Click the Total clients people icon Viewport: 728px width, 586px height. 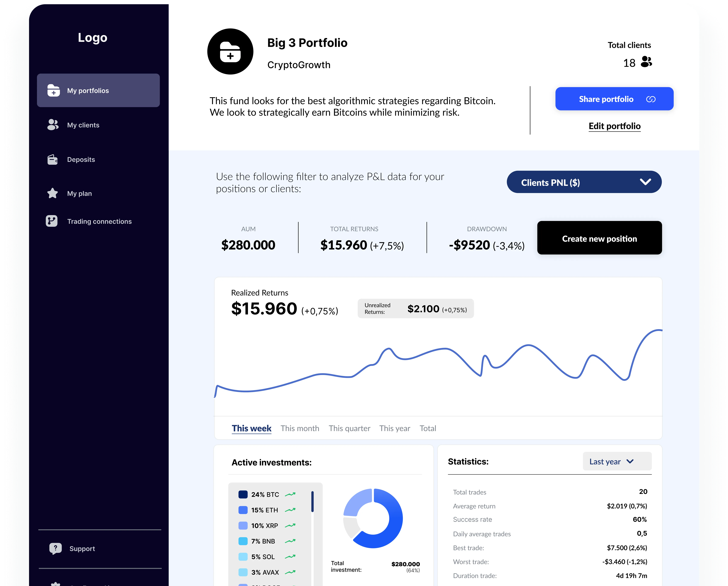coord(646,62)
